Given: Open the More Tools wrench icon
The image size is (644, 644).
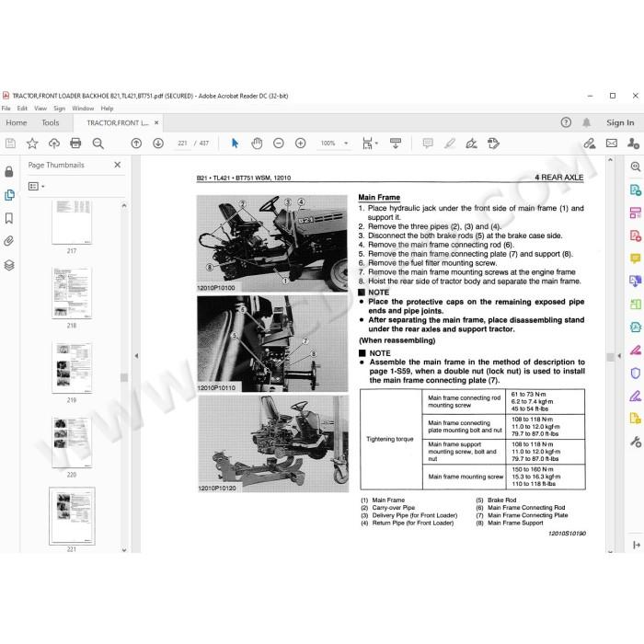Looking at the screenshot, I should click(x=636, y=442).
